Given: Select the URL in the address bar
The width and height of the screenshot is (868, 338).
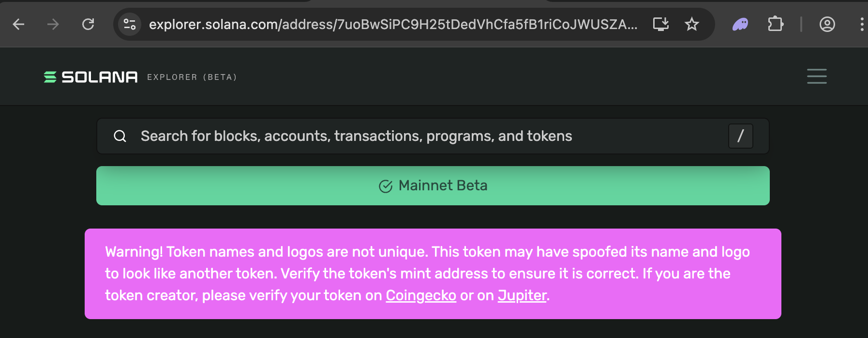Looking at the screenshot, I should click(x=393, y=24).
